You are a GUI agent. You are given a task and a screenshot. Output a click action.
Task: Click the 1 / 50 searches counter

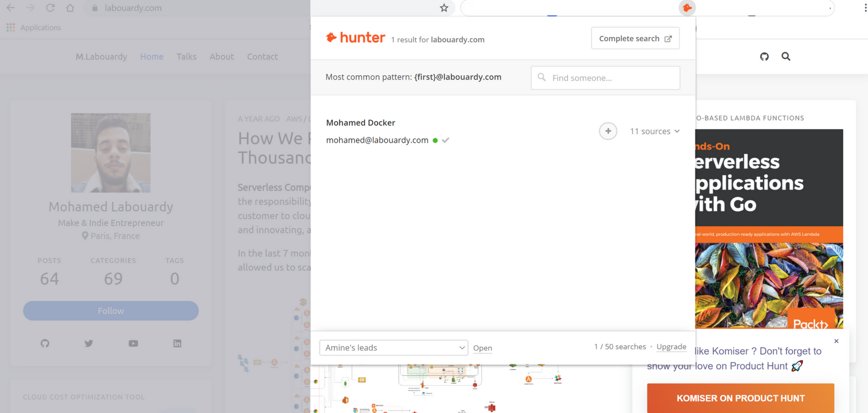pyautogui.click(x=620, y=347)
